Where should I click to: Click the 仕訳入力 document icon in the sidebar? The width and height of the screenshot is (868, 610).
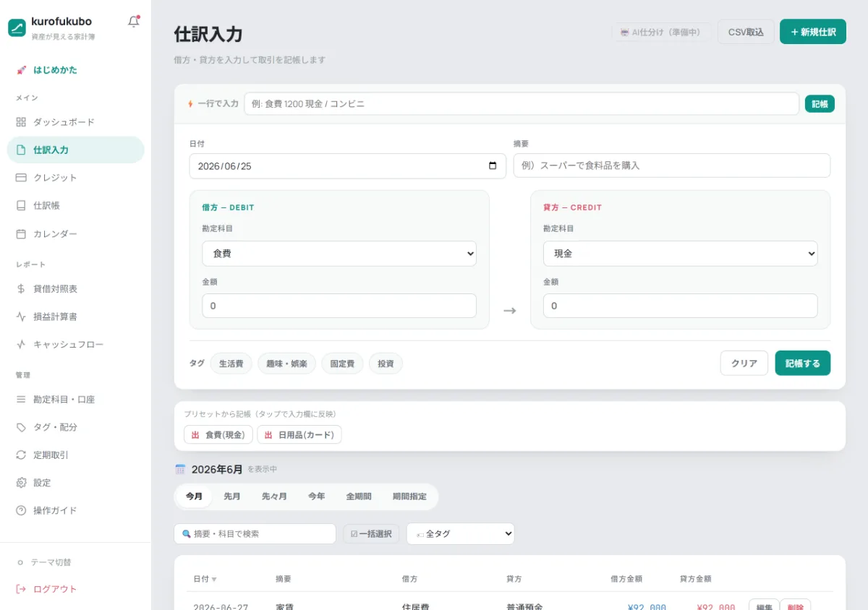(21, 150)
